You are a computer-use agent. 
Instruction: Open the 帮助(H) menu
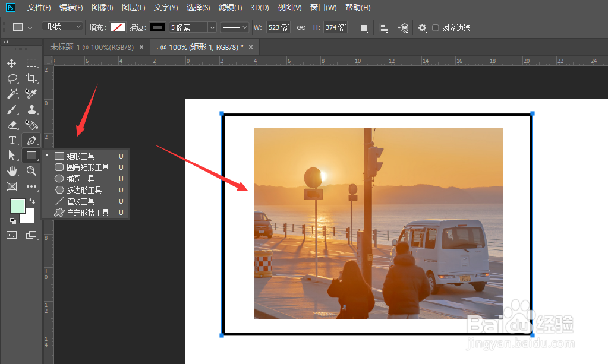click(358, 7)
